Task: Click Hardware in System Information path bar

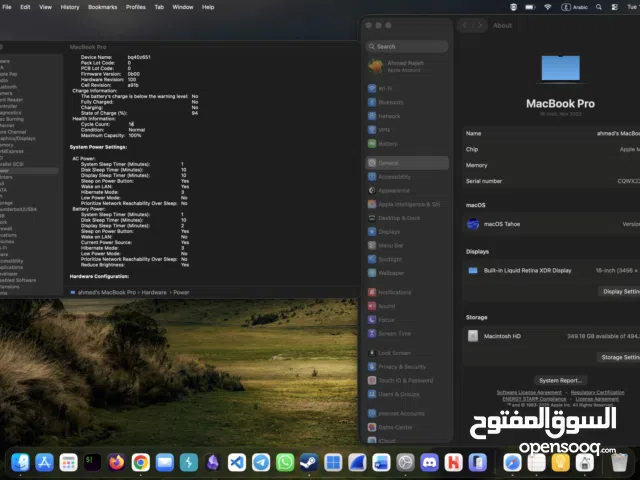Action: [154, 292]
